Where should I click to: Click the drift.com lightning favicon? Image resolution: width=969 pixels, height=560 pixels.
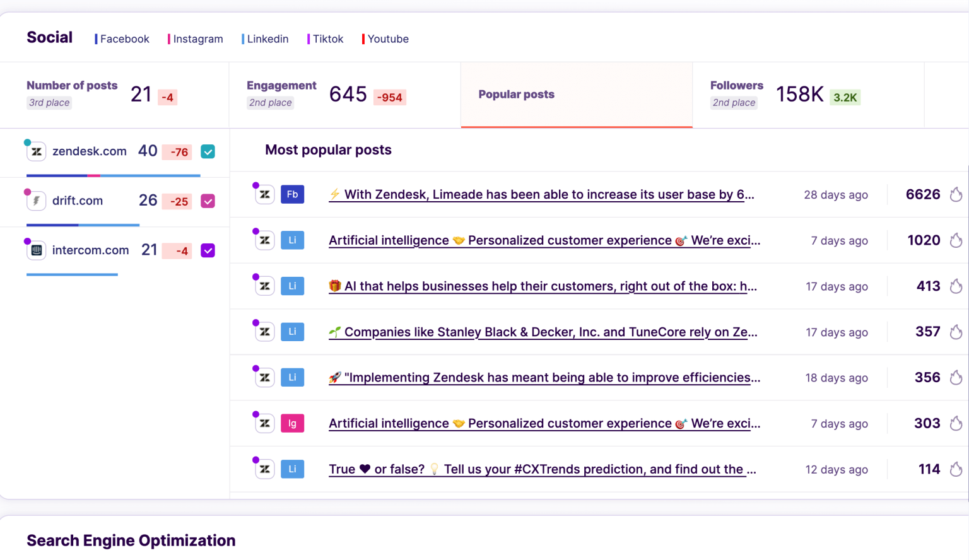pyautogui.click(x=36, y=201)
